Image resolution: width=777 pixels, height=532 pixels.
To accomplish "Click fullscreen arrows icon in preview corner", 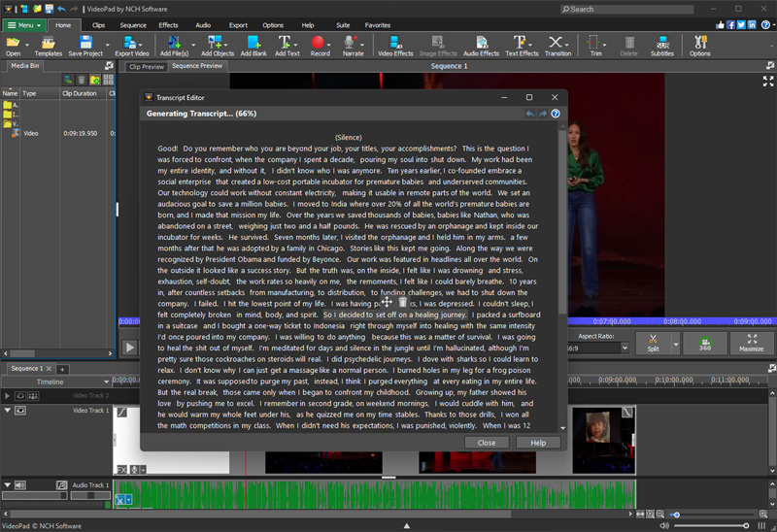I will coord(768,82).
